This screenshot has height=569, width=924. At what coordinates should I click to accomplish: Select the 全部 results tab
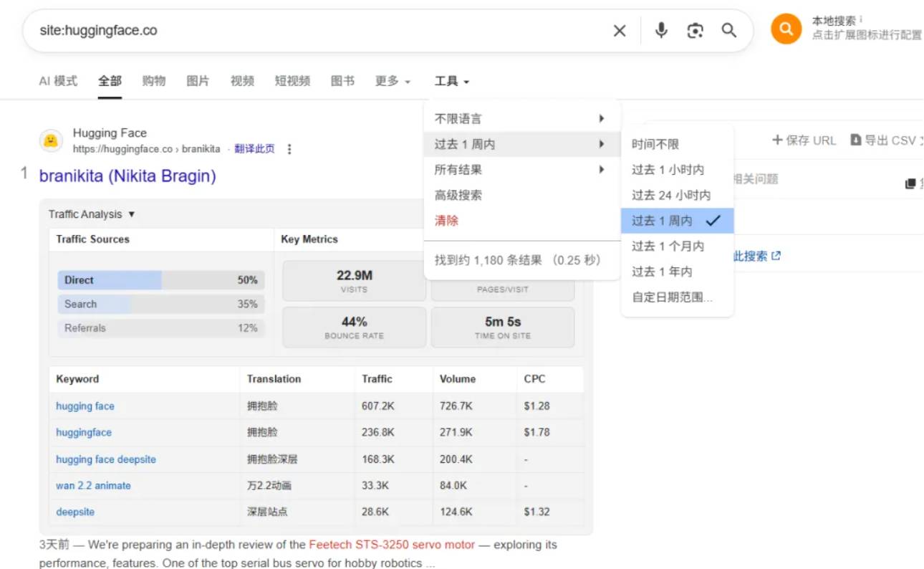point(110,81)
